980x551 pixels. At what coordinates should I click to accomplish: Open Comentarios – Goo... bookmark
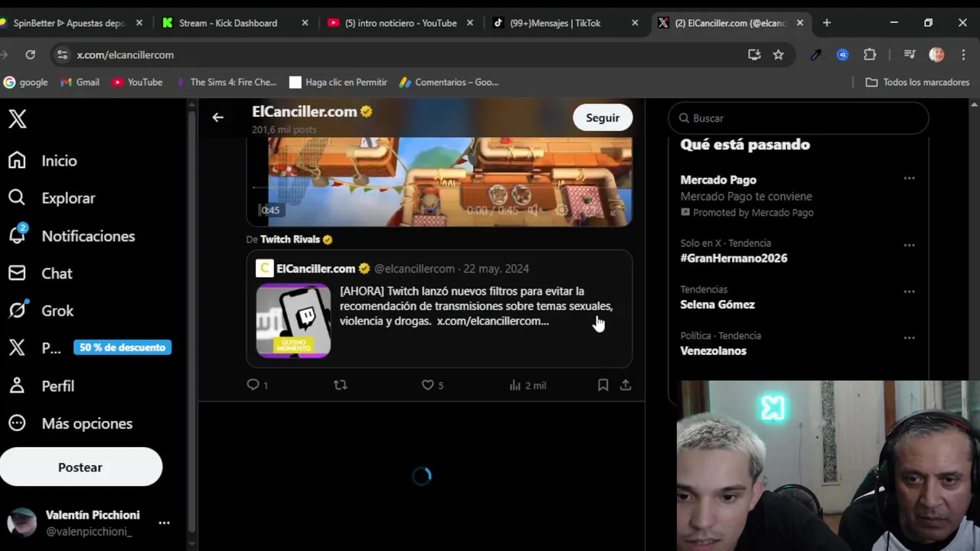(x=449, y=82)
